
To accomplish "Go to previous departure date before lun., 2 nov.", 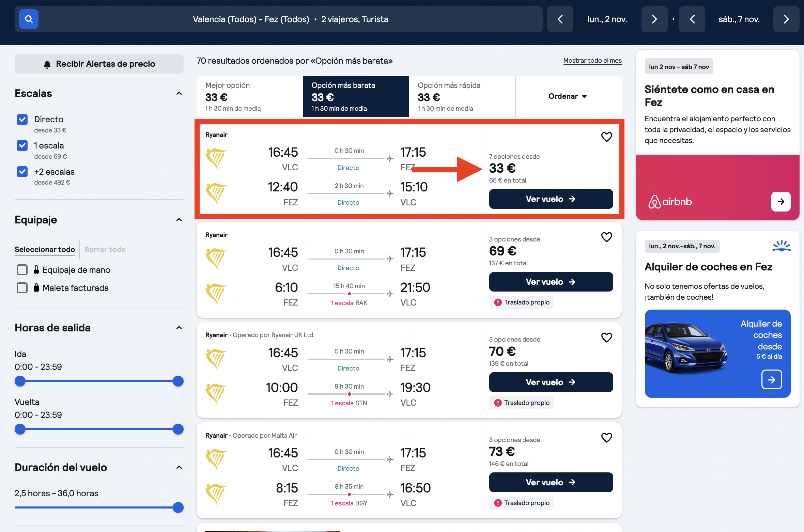I will [560, 19].
